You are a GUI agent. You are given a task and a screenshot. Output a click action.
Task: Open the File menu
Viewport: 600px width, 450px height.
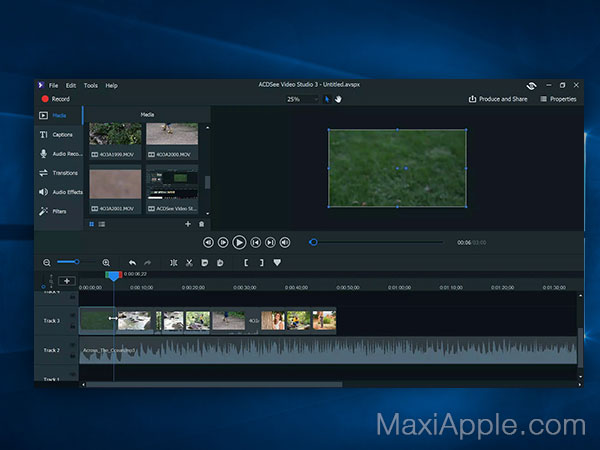point(54,85)
